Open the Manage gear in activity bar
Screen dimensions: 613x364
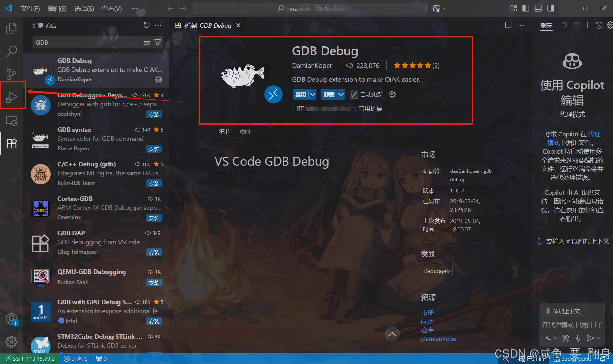pos(11,342)
